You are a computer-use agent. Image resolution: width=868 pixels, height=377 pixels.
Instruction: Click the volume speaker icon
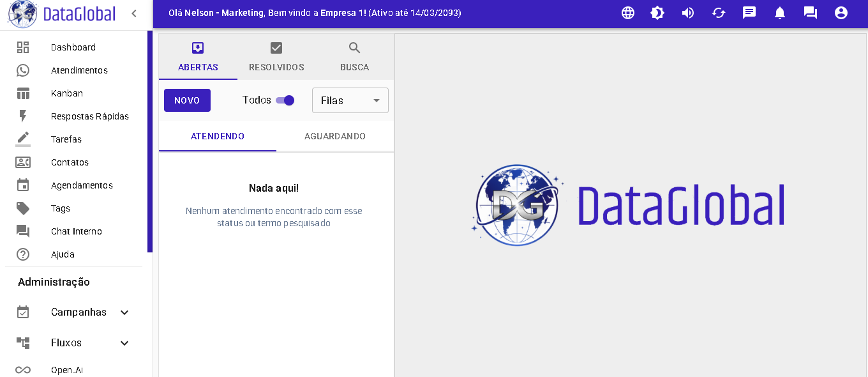click(688, 13)
